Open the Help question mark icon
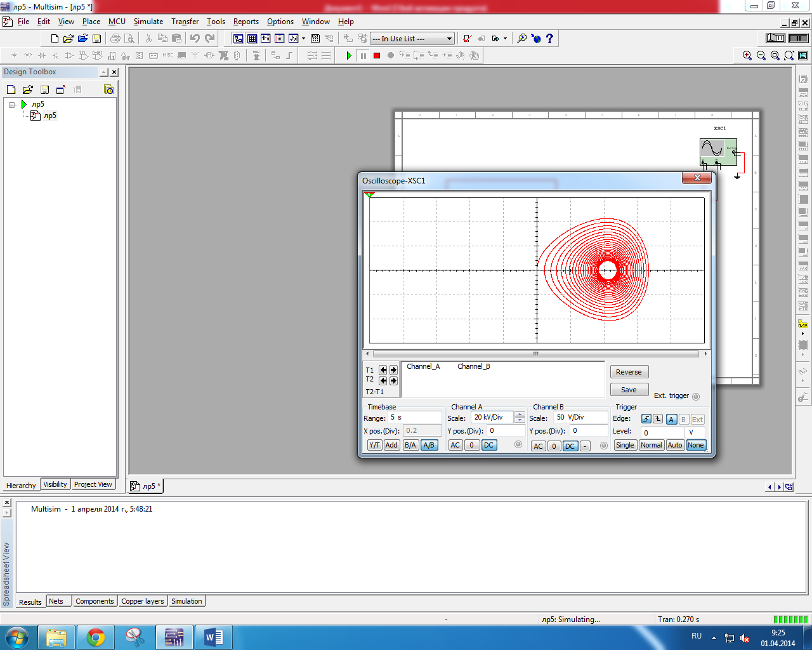This screenshot has height=650, width=812. (549, 39)
